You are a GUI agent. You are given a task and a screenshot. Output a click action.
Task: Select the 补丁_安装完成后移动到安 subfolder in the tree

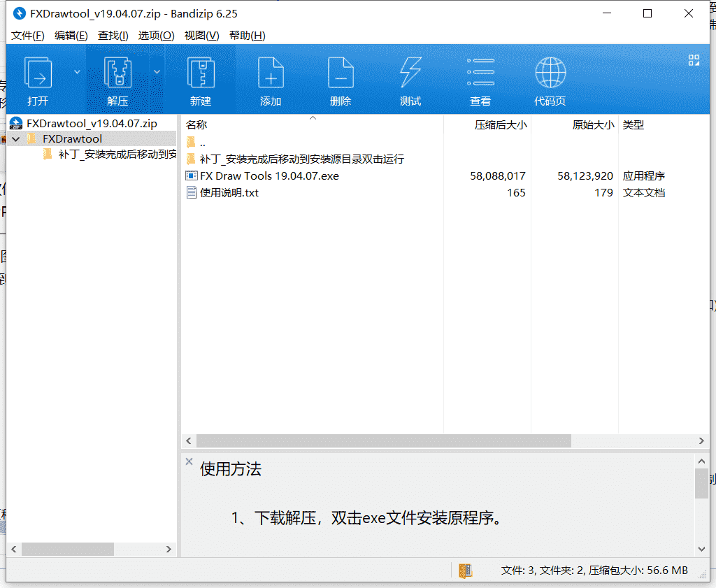(117, 155)
